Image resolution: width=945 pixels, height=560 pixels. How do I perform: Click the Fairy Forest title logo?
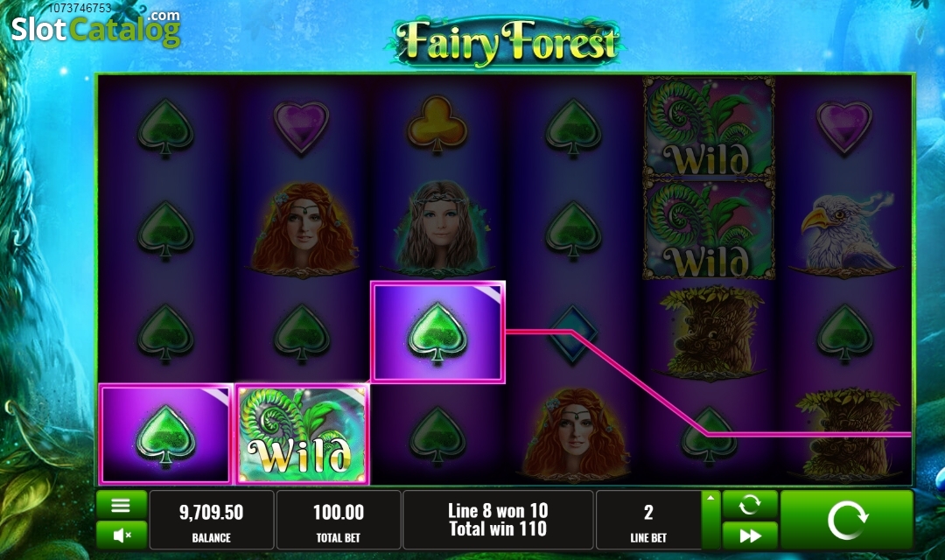click(506, 42)
